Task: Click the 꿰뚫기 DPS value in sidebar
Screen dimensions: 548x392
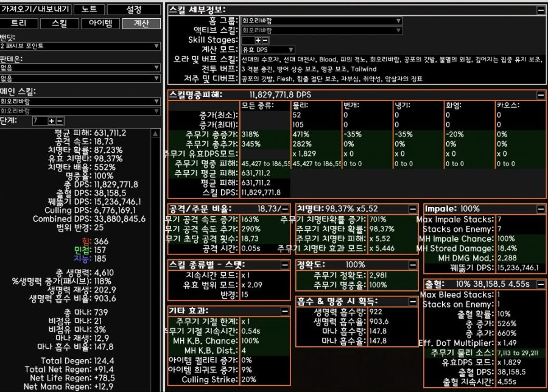Action: click(x=118, y=202)
